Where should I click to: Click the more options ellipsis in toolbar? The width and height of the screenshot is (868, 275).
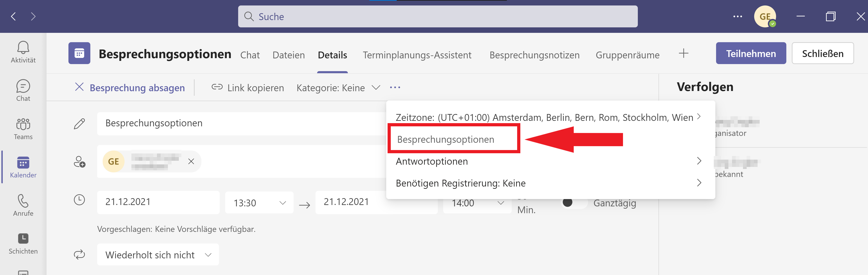395,88
